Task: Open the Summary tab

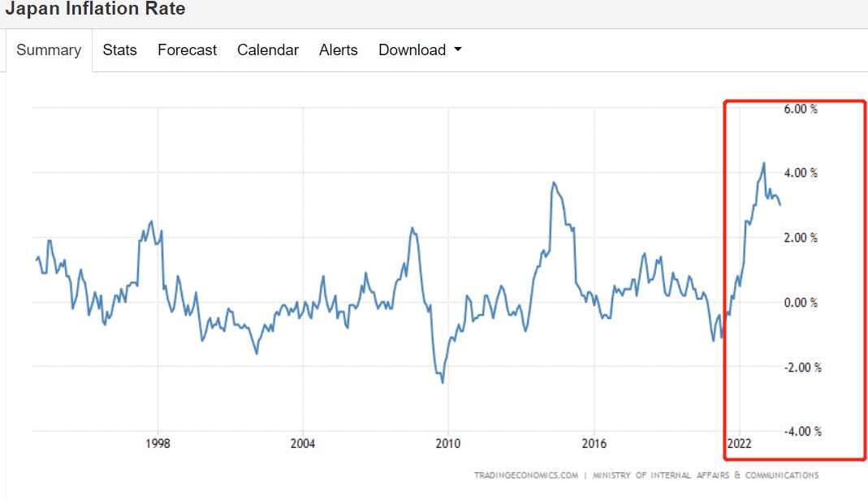Action: [49, 50]
